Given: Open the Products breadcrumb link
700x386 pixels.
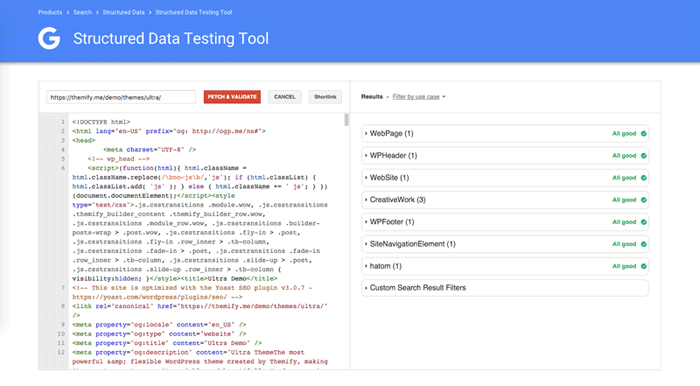Looking at the screenshot, I should (50, 12).
